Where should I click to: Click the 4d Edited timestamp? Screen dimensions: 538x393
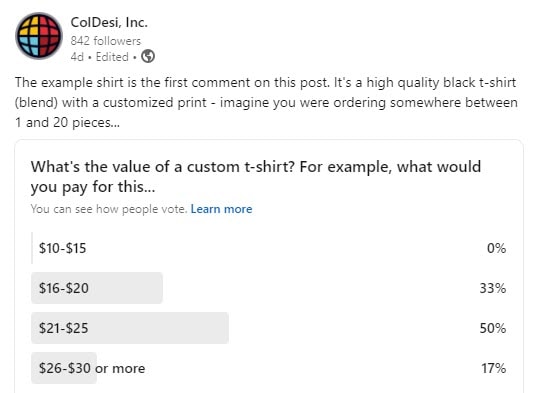100,57
